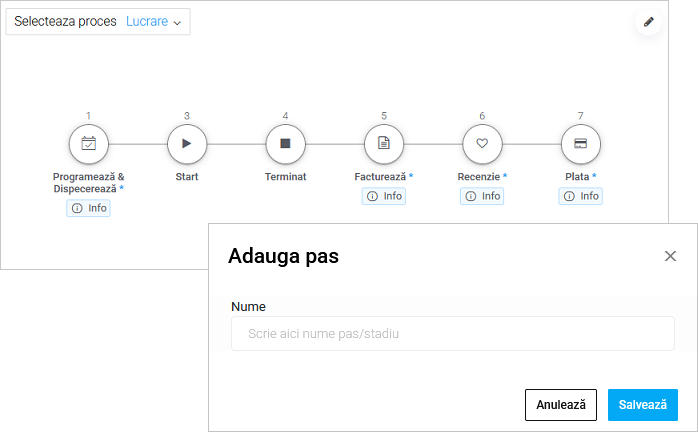
Task: Click the Plata credit card step icon
Action: click(x=580, y=144)
